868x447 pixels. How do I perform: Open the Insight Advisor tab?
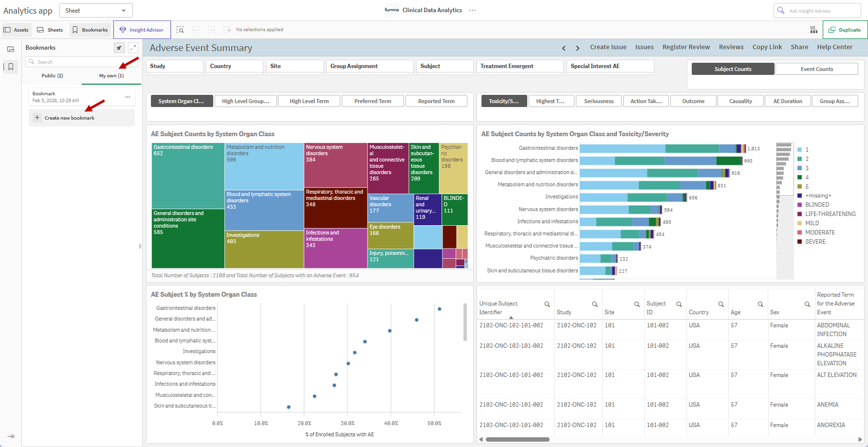point(142,30)
